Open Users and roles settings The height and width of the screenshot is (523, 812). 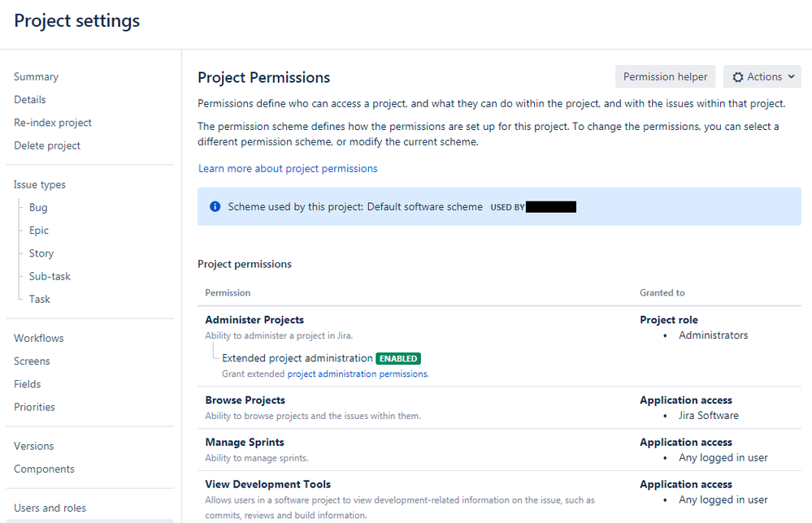pos(50,508)
